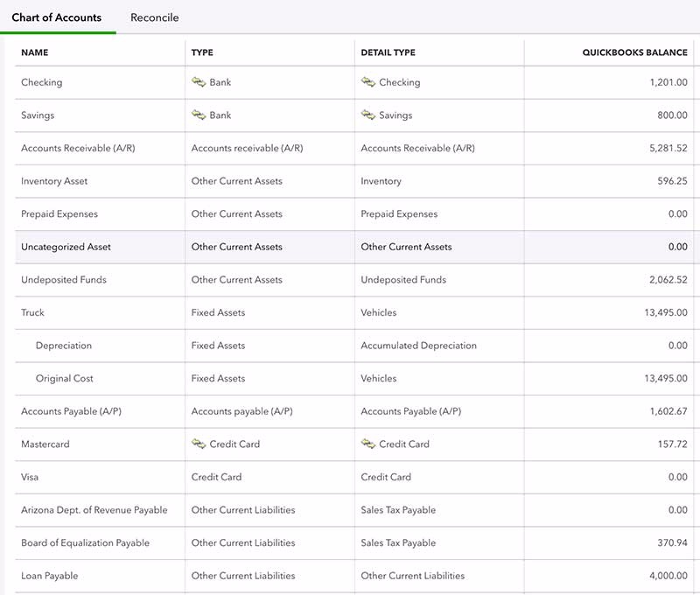Open the Checking account name
700x595 pixels.
(41, 82)
